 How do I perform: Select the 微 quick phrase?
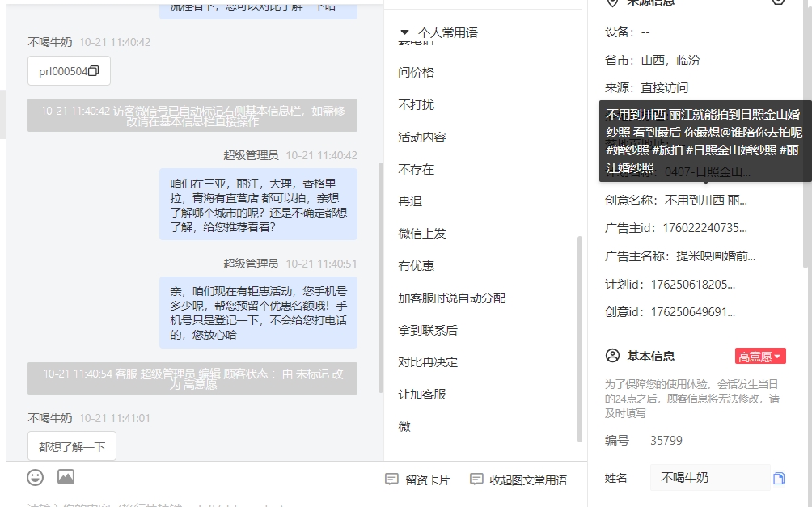tap(404, 427)
